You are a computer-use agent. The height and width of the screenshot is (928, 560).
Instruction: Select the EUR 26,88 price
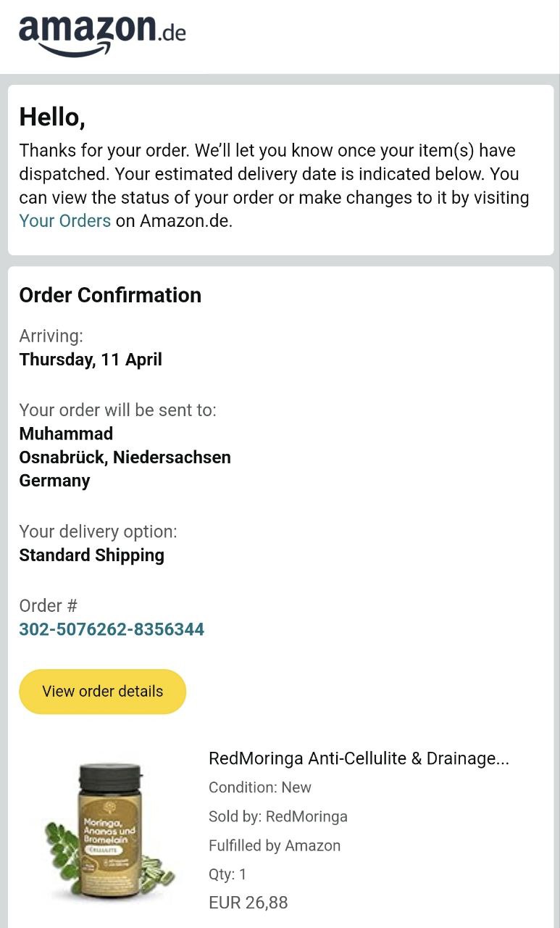pyautogui.click(x=248, y=903)
